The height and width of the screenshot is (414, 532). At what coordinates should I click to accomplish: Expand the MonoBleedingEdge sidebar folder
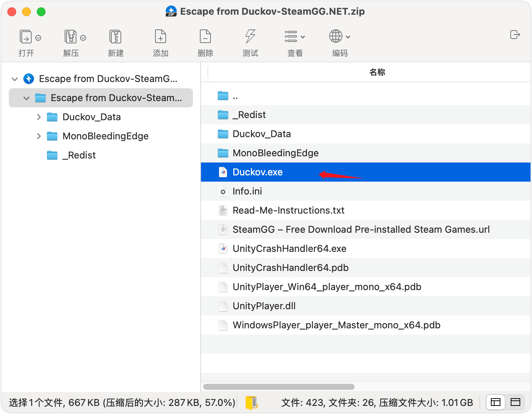coord(39,136)
